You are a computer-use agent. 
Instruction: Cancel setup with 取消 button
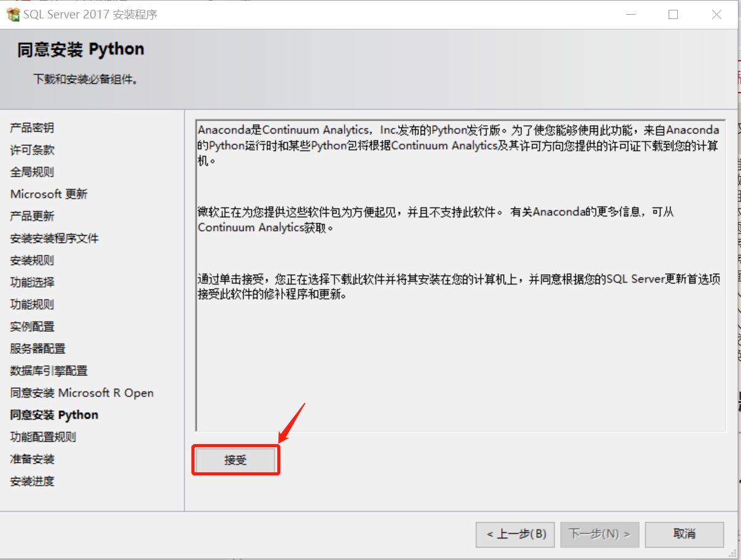pyautogui.click(x=685, y=534)
